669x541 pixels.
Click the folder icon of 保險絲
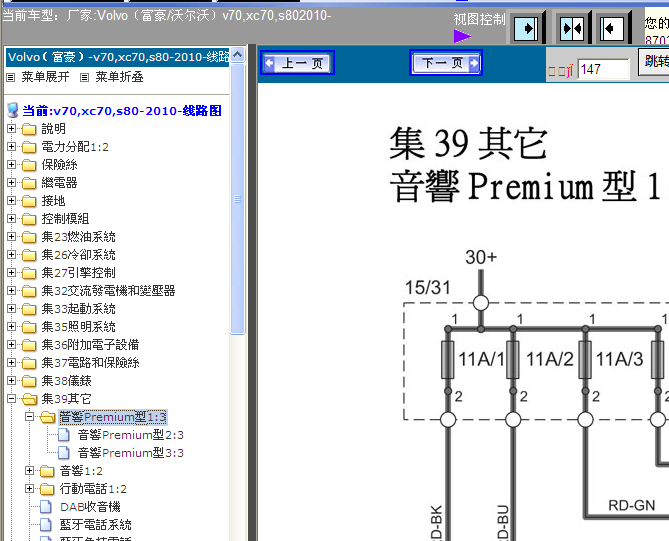[29, 165]
